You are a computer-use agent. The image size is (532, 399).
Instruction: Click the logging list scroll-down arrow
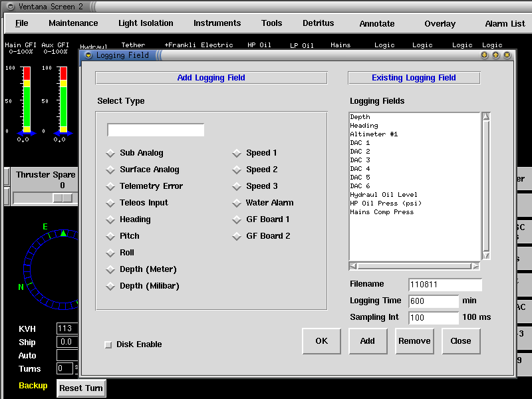click(486, 255)
